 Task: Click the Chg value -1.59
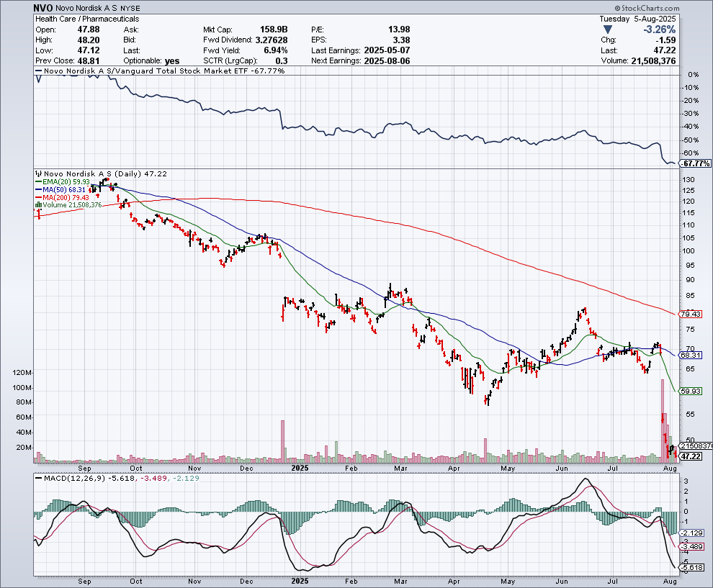(665, 40)
